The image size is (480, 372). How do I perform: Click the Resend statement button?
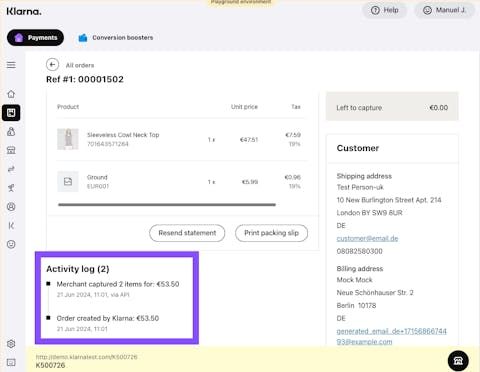tap(187, 233)
